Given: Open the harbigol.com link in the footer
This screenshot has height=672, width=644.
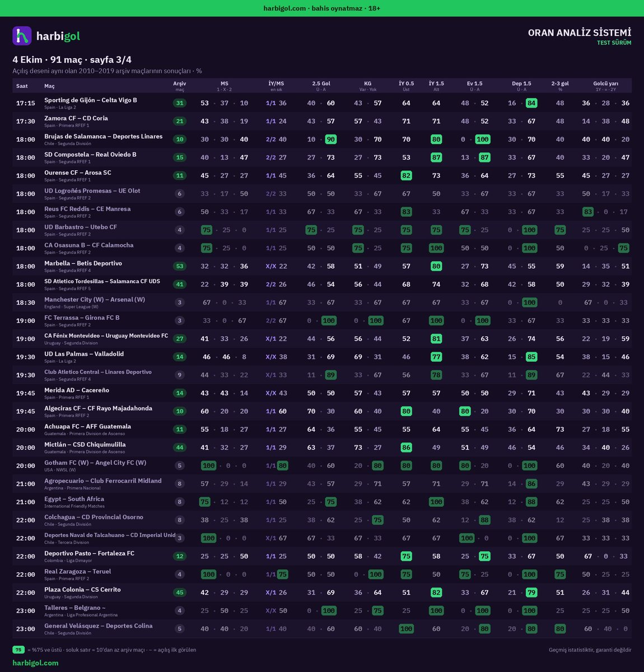Looking at the screenshot, I should [x=35, y=663].
